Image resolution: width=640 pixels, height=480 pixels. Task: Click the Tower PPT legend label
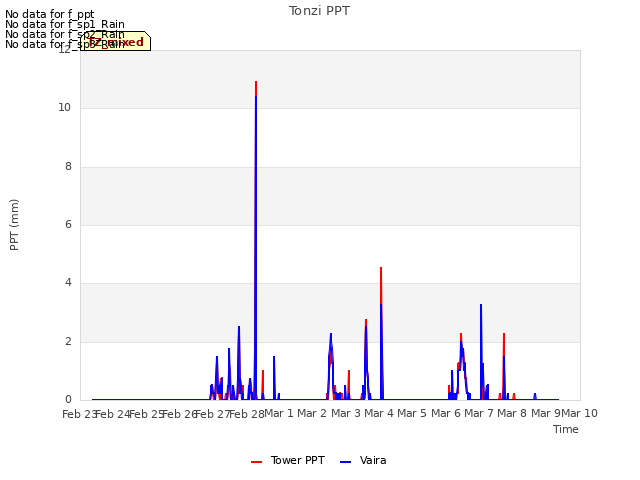pyautogui.click(x=297, y=460)
